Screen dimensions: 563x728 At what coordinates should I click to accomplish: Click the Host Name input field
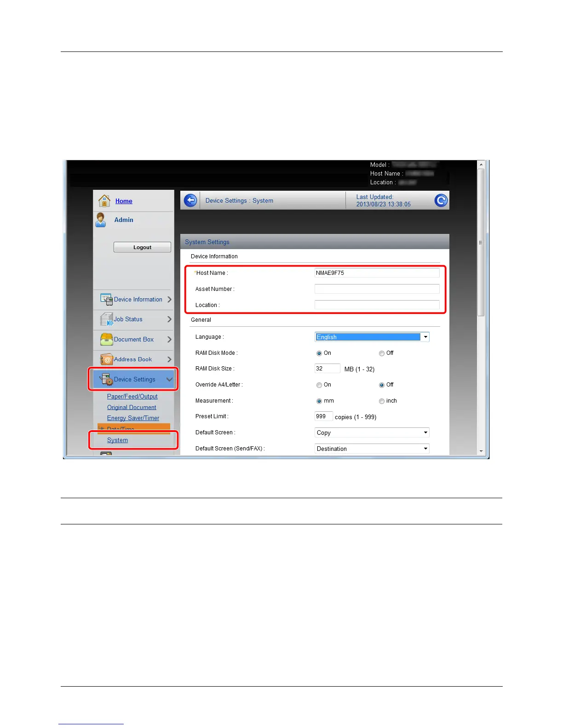point(377,273)
